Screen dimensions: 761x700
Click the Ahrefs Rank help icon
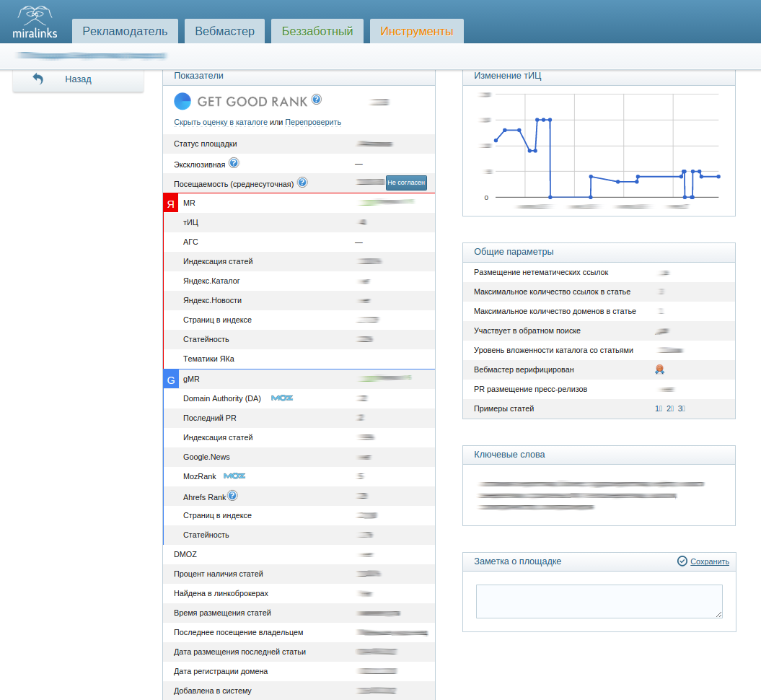pos(232,496)
